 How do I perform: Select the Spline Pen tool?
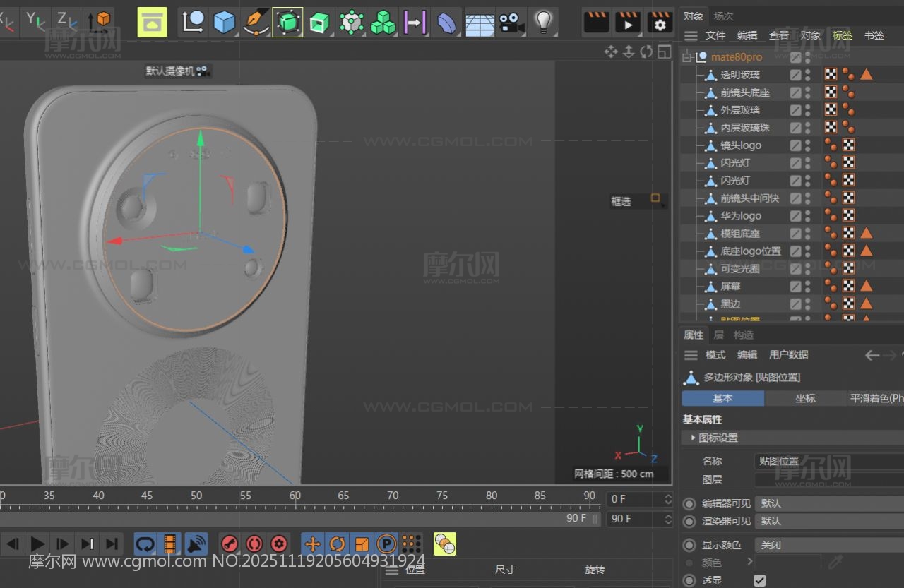[x=255, y=23]
